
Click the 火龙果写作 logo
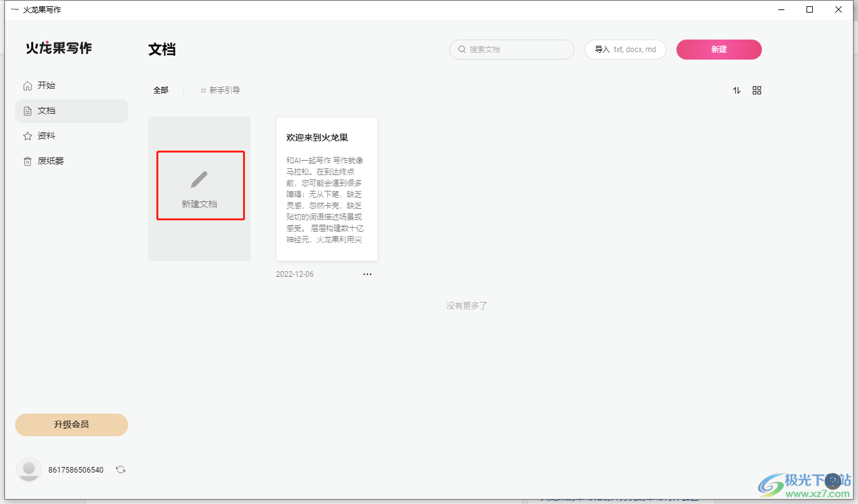click(58, 48)
